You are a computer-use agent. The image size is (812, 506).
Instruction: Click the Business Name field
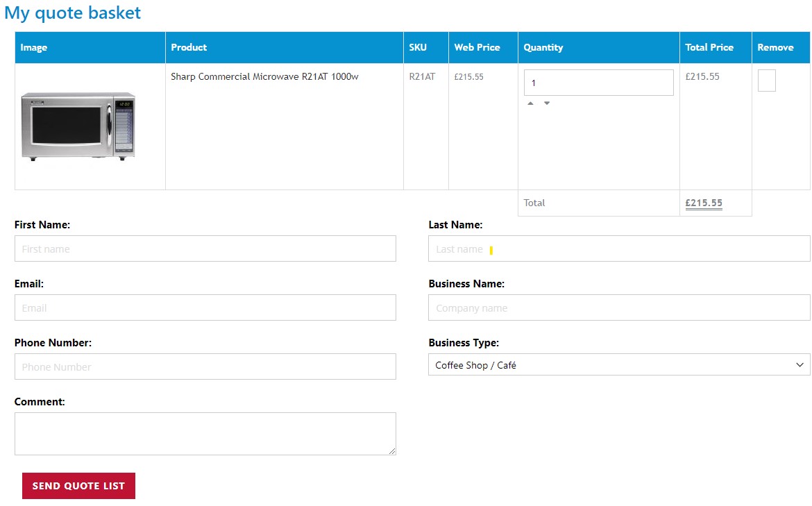click(619, 307)
